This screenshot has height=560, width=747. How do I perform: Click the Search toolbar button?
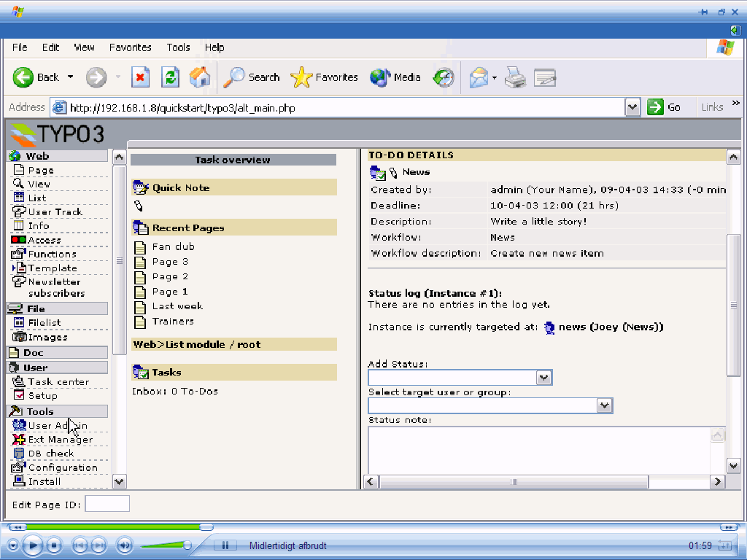252,77
